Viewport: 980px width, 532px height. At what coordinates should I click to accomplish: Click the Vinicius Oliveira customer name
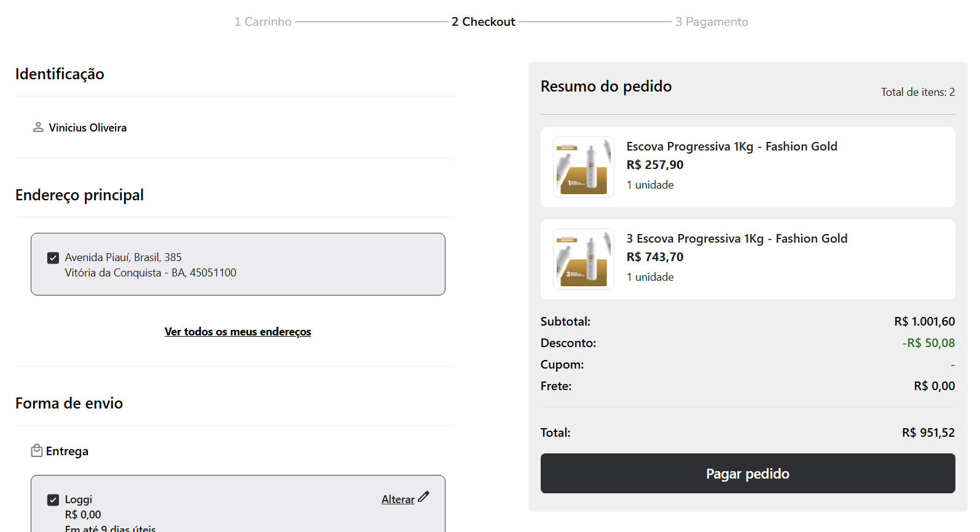pyautogui.click(x=88, y=128)
